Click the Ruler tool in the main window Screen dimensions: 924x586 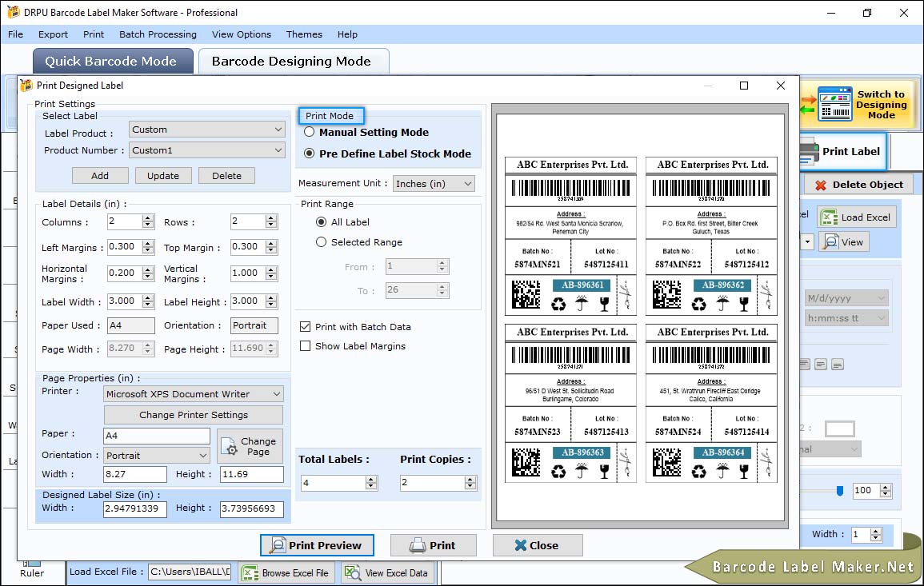coord(32,570)
